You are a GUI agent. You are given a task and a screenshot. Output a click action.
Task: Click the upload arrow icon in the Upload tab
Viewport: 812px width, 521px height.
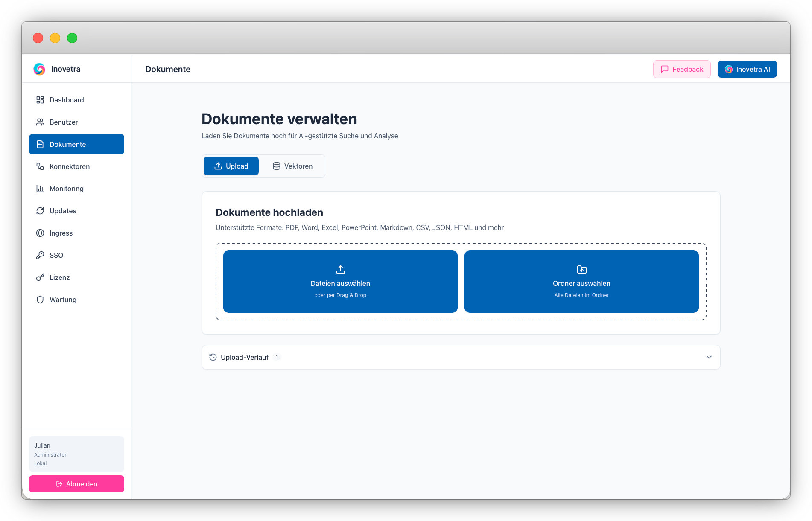pos(218,166)
